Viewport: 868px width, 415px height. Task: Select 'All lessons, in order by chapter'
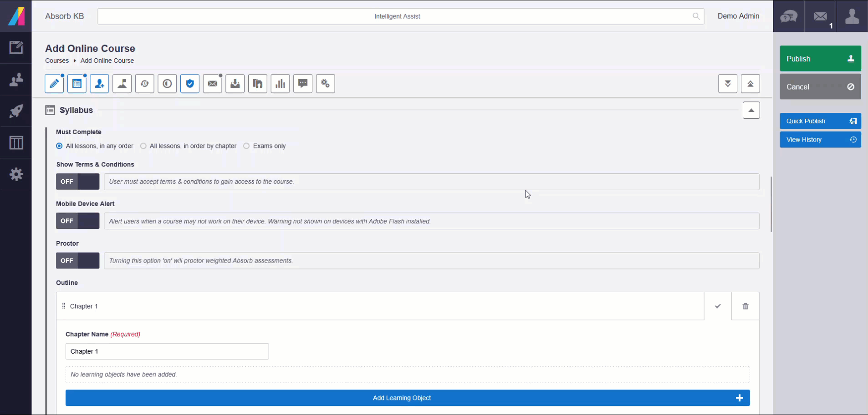[x=143, y=146]
